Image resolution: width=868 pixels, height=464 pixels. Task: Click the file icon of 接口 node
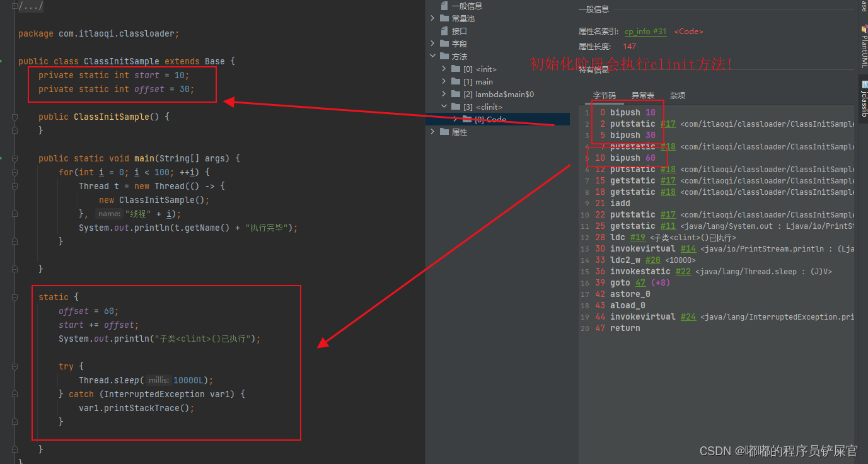(444, 31)
